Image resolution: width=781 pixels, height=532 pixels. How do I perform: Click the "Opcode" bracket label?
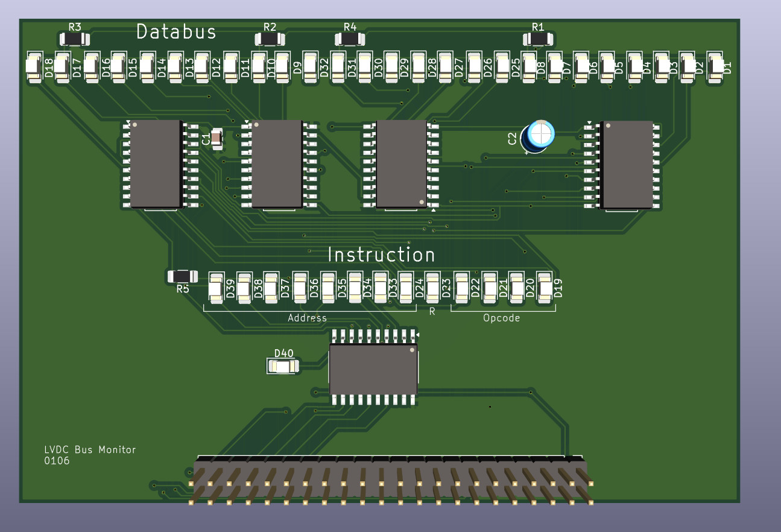tap(501, 318)
